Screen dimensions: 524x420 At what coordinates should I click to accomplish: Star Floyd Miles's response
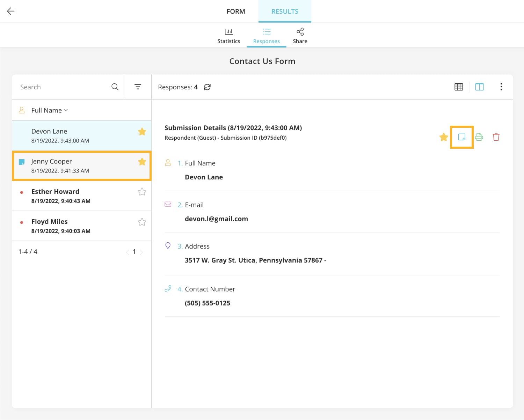pyautogui.click(x=142, y=222)
